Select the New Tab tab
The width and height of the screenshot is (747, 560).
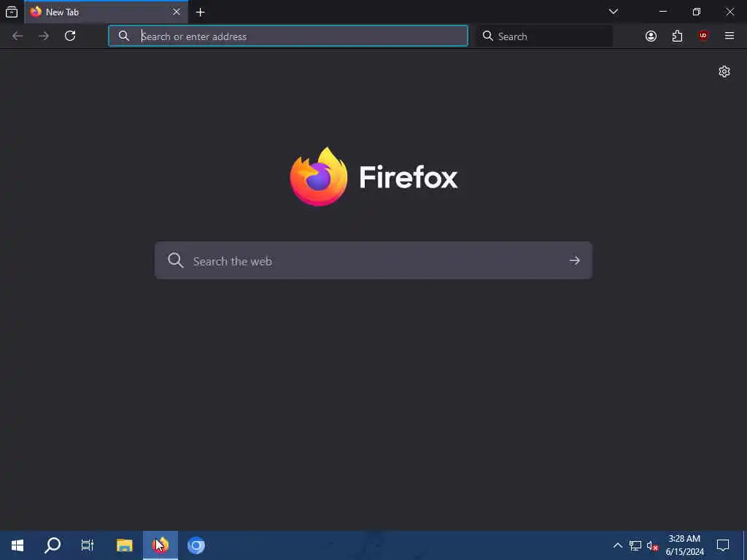click(x=106, y=12)
